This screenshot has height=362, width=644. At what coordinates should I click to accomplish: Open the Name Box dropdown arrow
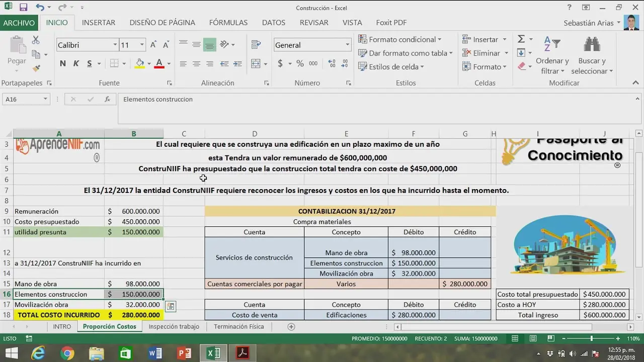(45, 100)
